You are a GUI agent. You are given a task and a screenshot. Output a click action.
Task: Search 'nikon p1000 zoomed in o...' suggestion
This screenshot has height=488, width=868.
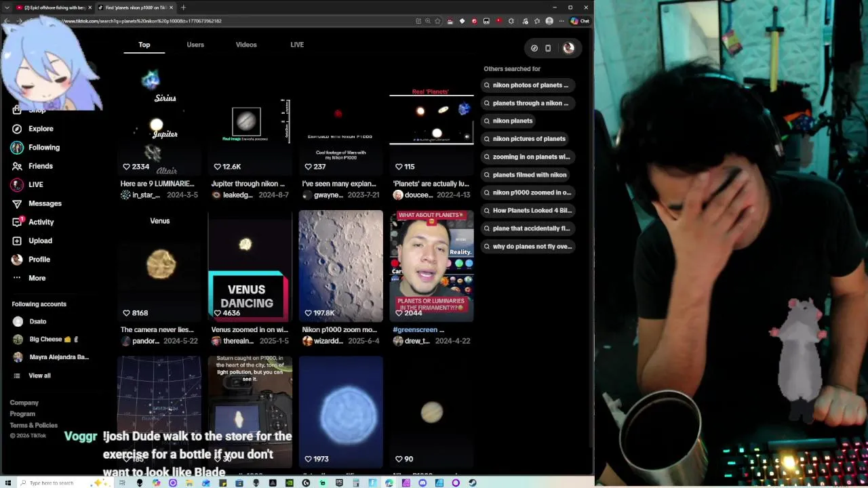528,192
